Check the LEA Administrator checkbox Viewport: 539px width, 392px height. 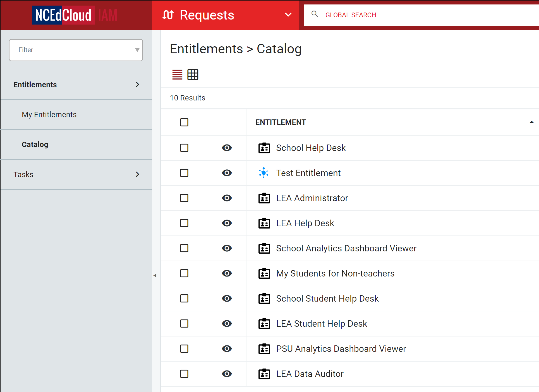pos(184,198)
